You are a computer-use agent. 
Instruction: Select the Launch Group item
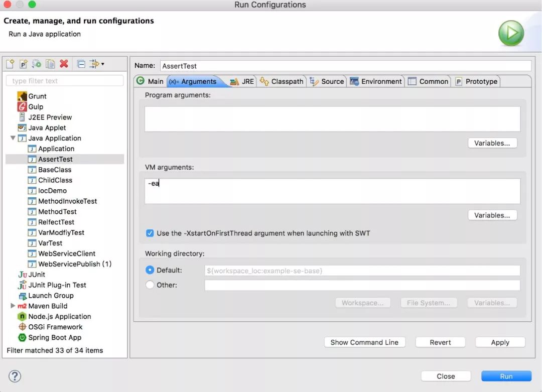pyautogui.click(x=46, y=296)
